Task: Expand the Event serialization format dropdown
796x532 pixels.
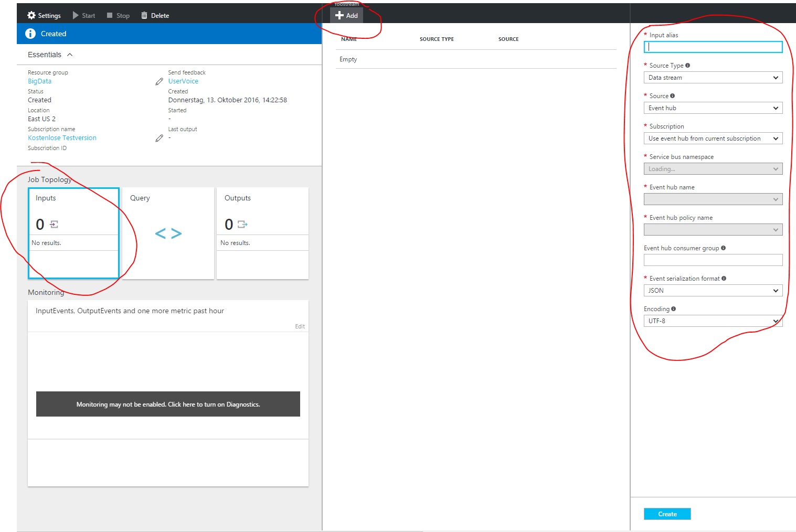Action: click(713, 291)
